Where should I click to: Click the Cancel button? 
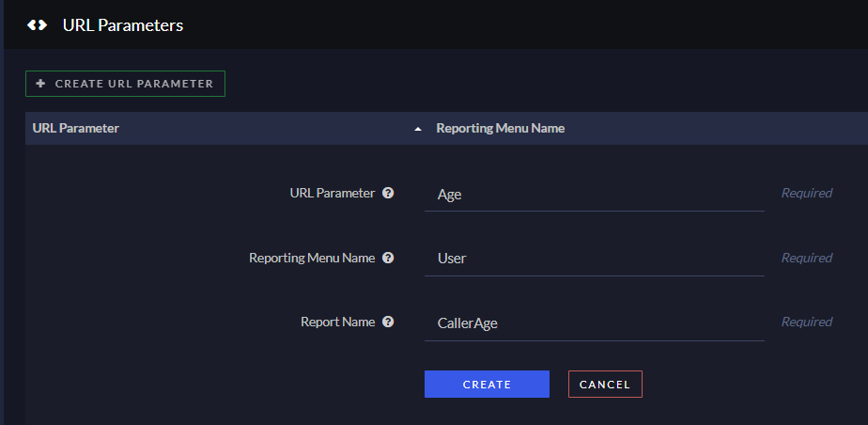[x=605, y=384]
